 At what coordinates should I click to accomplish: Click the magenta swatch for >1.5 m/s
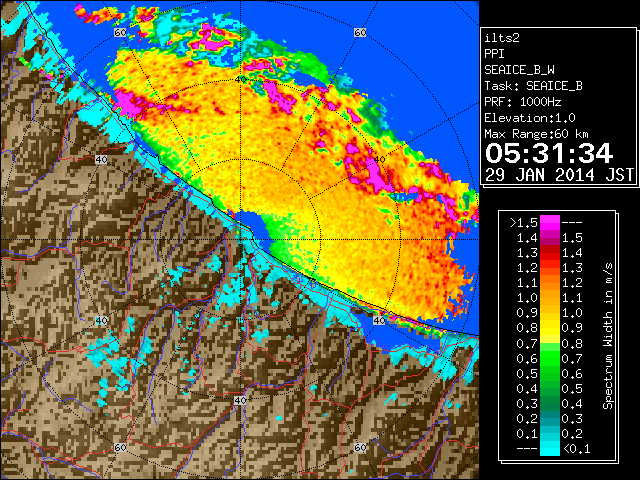(x=549, y=222)
